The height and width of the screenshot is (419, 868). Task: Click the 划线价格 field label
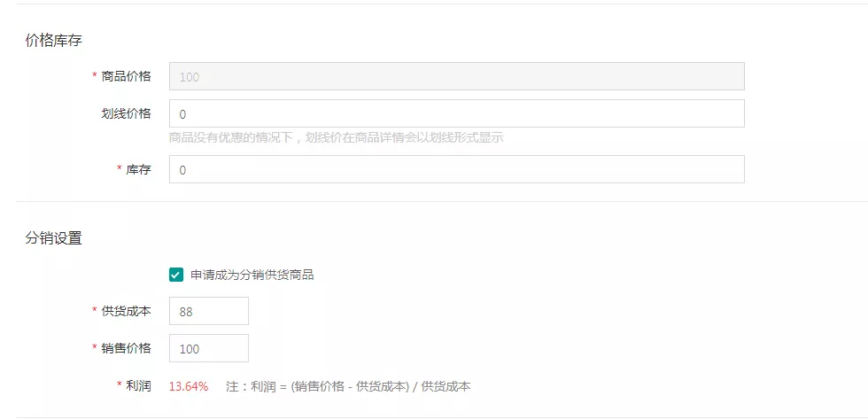127,113
